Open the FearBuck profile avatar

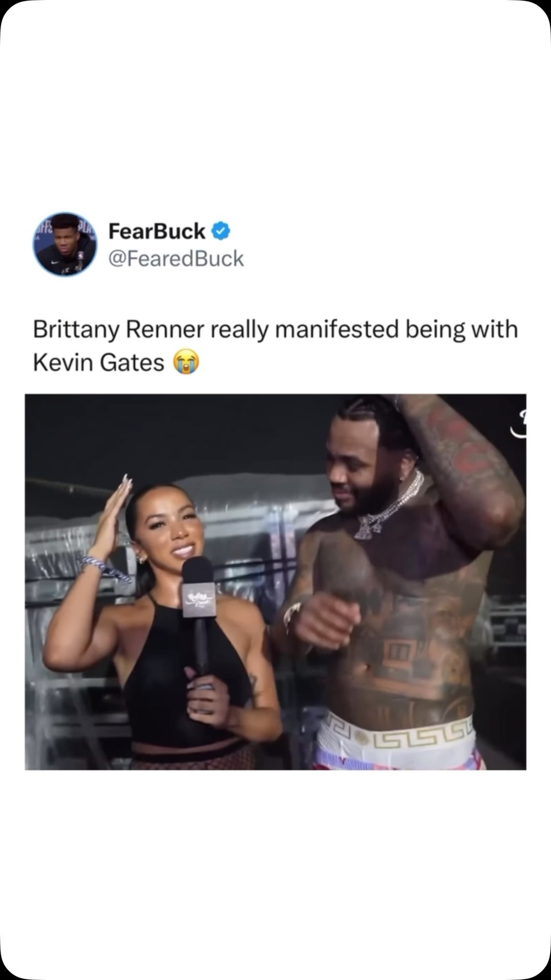(x=65, y=244)
